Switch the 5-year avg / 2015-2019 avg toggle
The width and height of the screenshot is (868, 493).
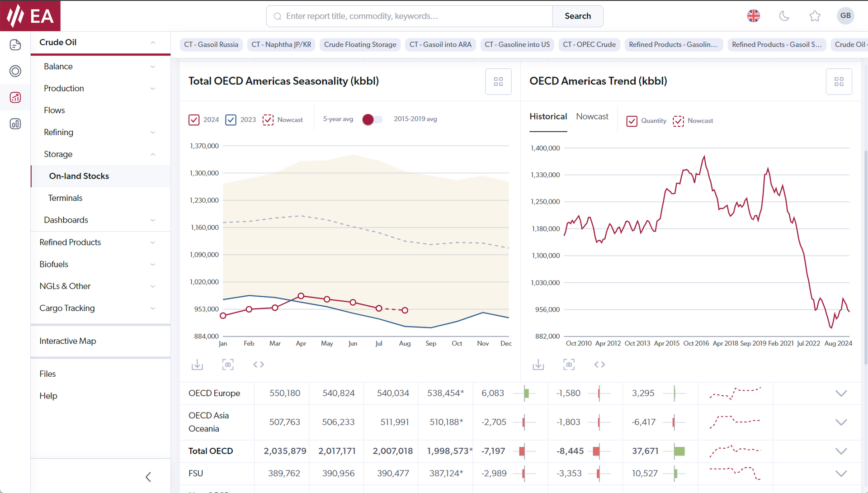[x=373, y=119]
